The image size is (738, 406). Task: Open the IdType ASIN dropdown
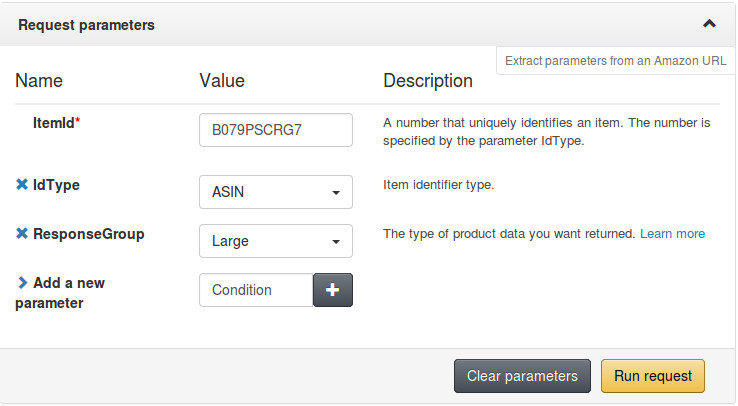pos(276,192)
